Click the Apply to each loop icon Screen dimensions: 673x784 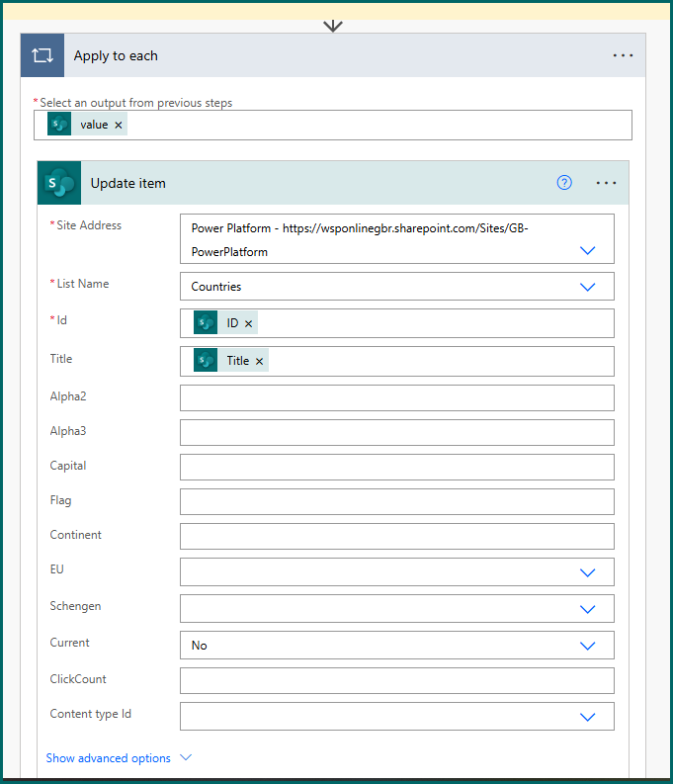coord(42,55)
